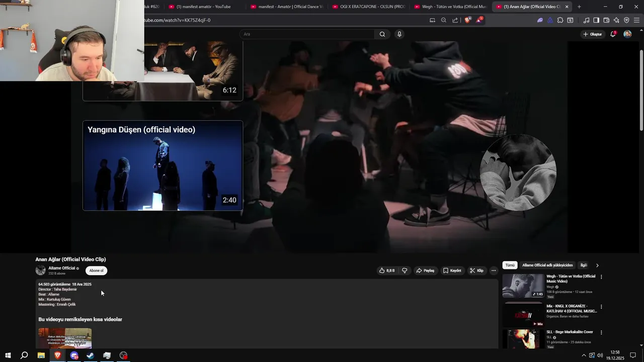Click the share page icon in address bar
This screenshot has width=644, height=362.
(x=455, y=20)
